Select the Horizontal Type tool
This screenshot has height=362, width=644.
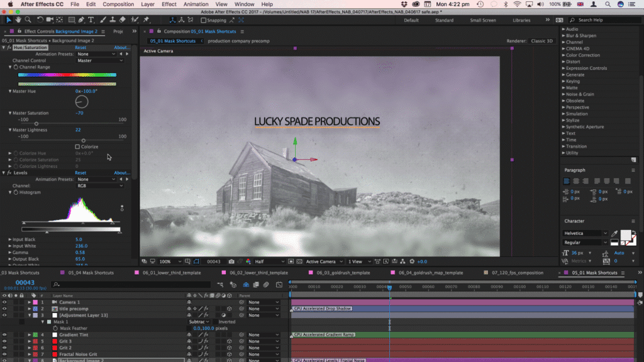[91, 20]
